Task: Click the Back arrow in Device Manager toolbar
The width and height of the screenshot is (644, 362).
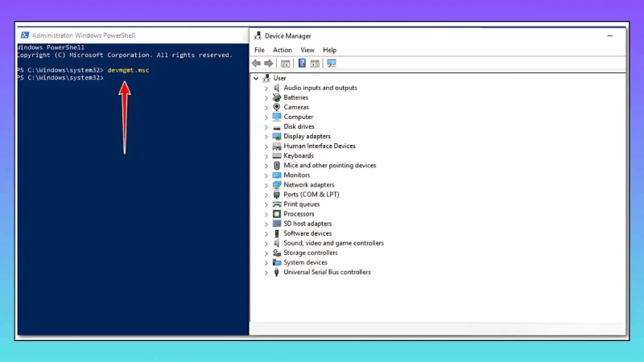Action: [x=256, y=63]
